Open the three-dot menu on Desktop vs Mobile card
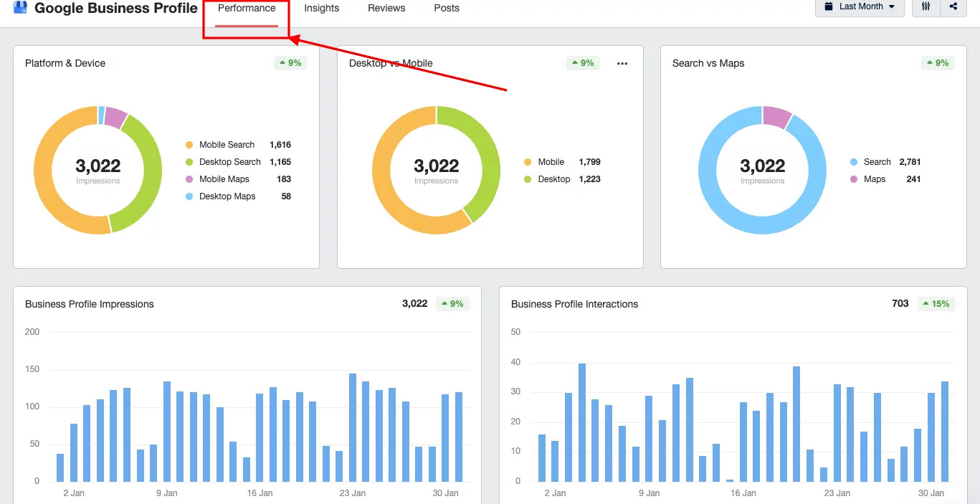The height and width of the screenshot is (504, 980). (622, 63)
